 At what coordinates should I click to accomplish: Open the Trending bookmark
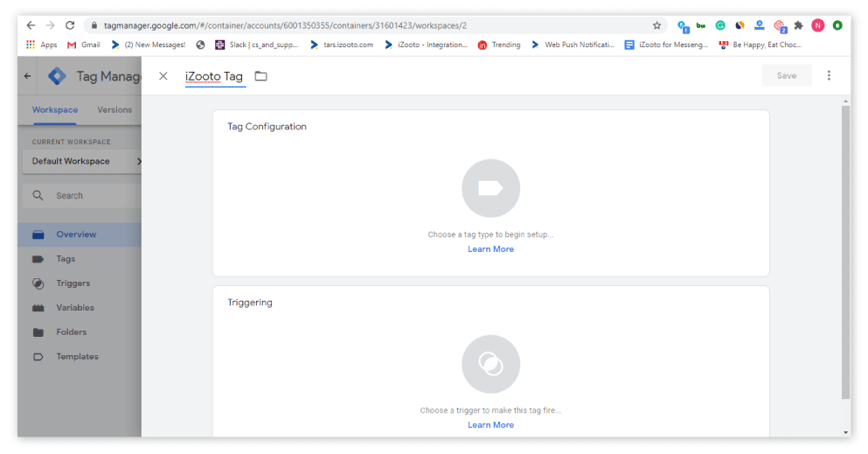(499, 45)
